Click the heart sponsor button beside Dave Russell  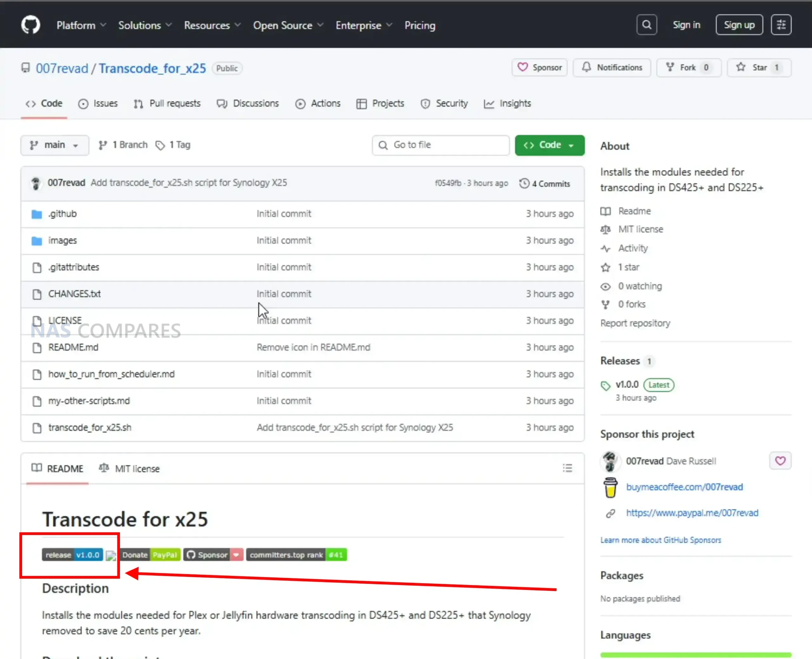click(780, 461)
